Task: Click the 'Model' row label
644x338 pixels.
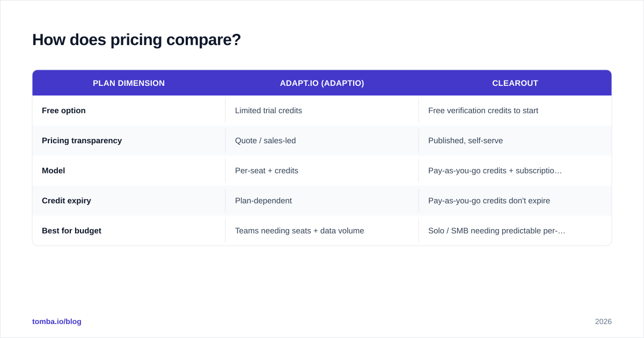Action: (53, 171)
